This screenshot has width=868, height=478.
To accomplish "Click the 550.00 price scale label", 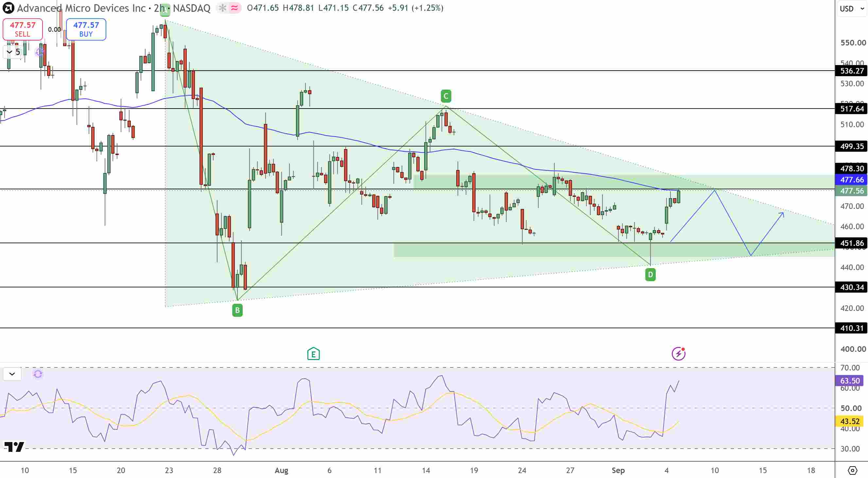I will (853, 43).
